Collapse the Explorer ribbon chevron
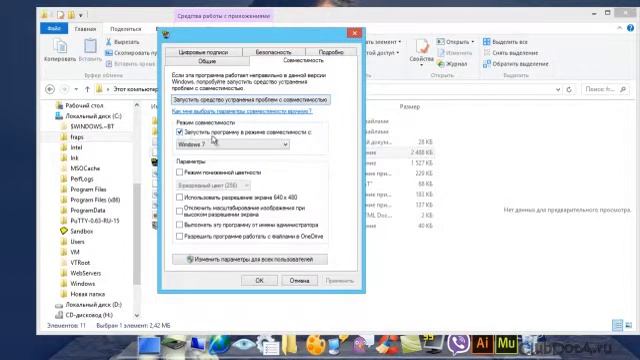 pos(619,28)
